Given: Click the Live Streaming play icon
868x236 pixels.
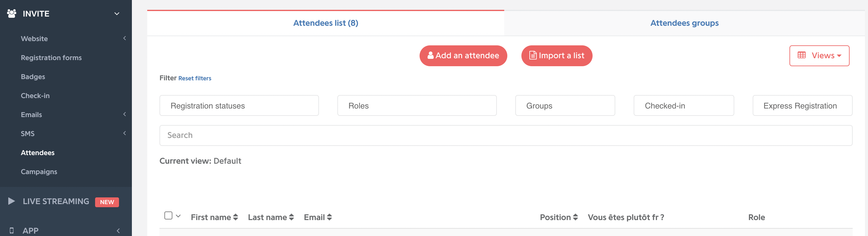Looking at the screenshot, I should pos(11,201).
